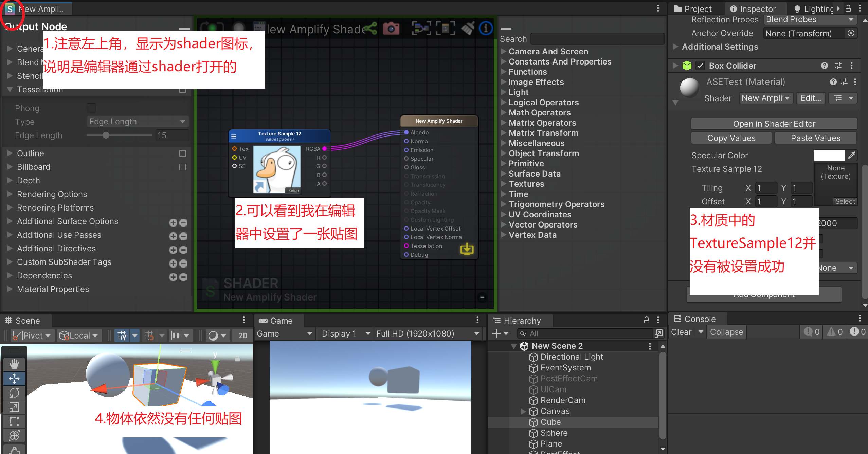Enable the Outline checkbox
868x454 pixels.
tap(183, 153)
